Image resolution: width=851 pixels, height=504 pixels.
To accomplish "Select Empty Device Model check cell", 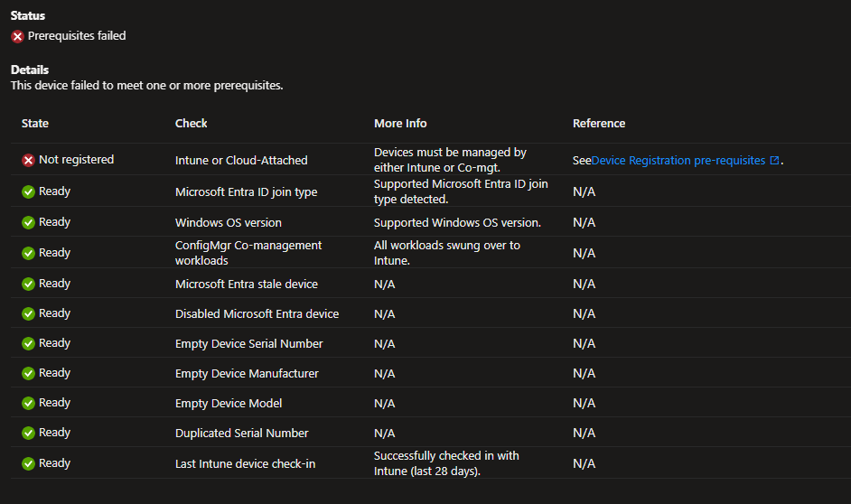I will 229,403.
